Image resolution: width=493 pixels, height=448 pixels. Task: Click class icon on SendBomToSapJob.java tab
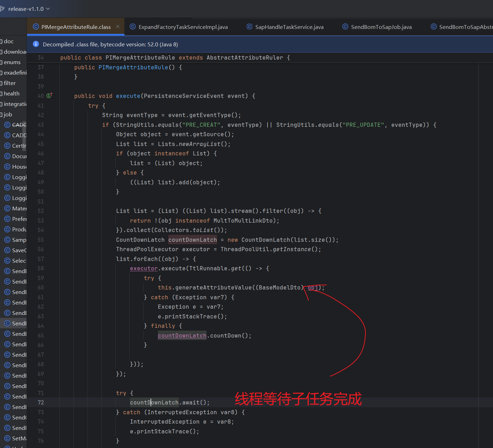pos(345,27)
